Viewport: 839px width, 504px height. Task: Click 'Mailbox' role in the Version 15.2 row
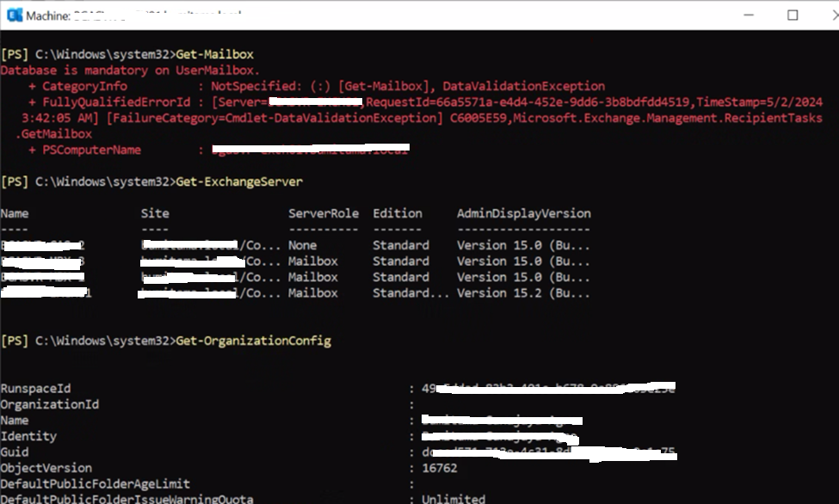click(313, 293)
